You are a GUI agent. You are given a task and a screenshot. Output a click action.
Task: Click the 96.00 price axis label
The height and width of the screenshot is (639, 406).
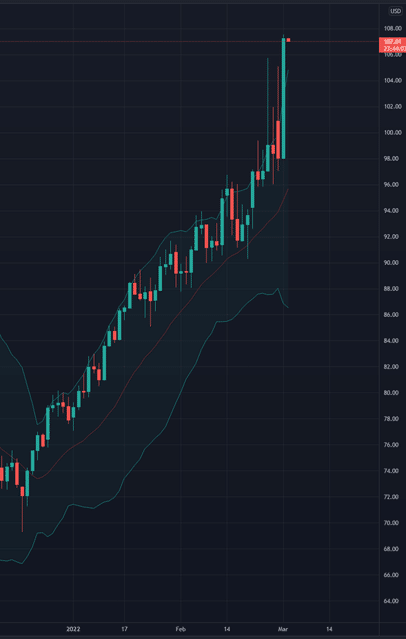pyautogui.click(x=392, y=185)
